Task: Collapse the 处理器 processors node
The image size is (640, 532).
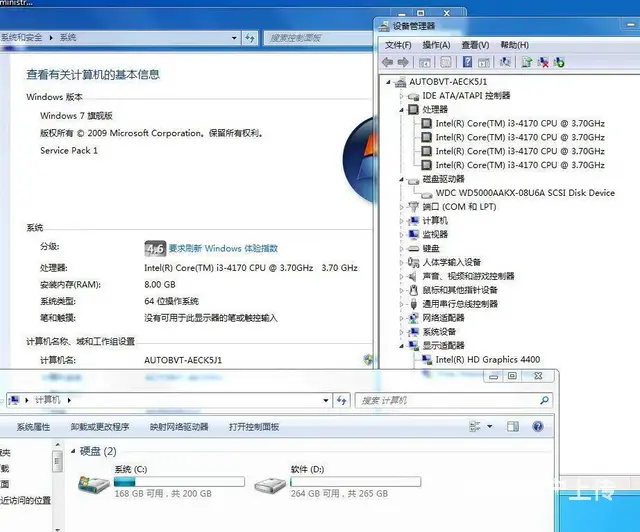Action: tap(402, 110)
